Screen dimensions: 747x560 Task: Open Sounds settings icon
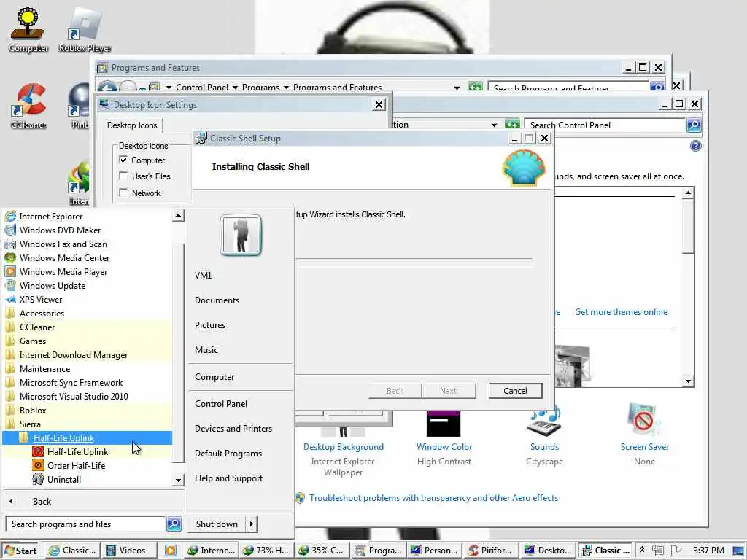point(544,421)
